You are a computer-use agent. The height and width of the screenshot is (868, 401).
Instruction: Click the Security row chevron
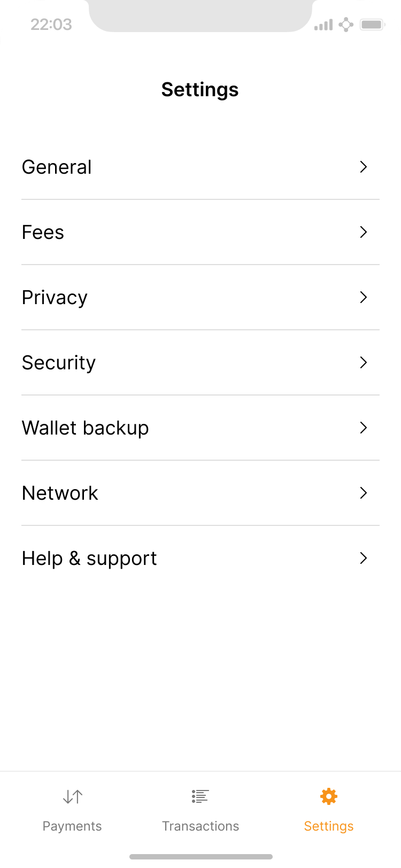click(364, 363)
